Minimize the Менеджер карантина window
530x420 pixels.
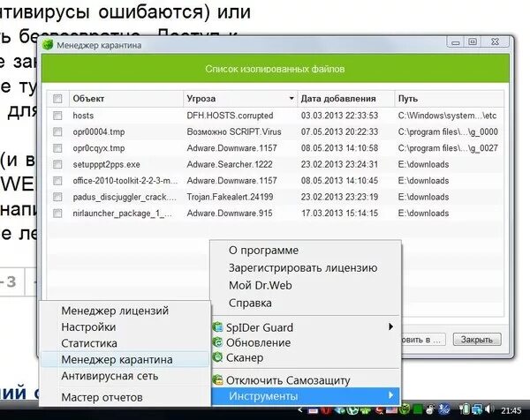coord(456,41)
